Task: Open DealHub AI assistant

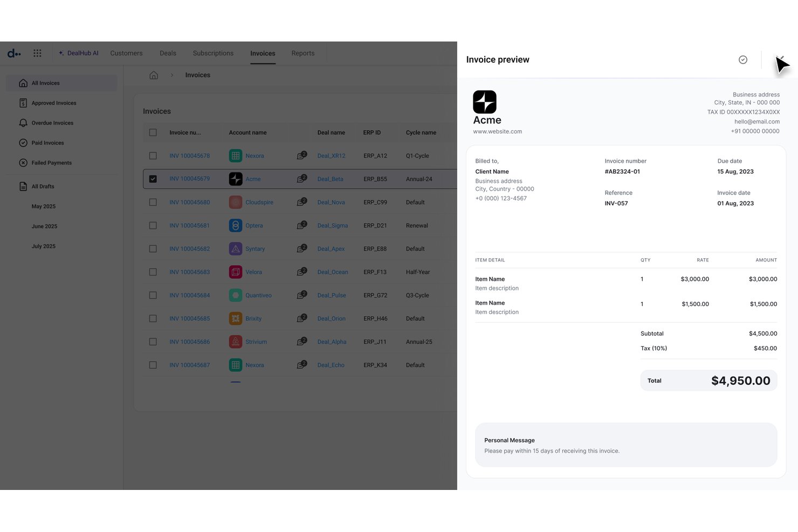Action: point(79,53)
